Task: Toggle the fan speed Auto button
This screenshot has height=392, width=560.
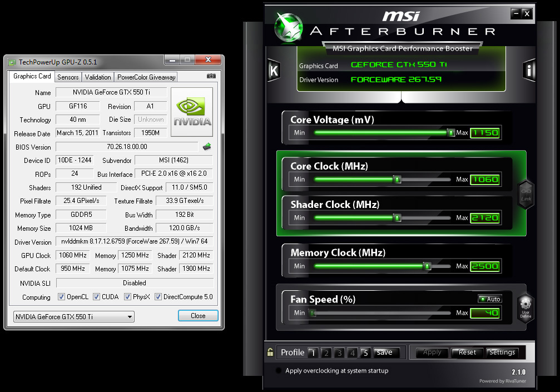Action: point(490,299)
